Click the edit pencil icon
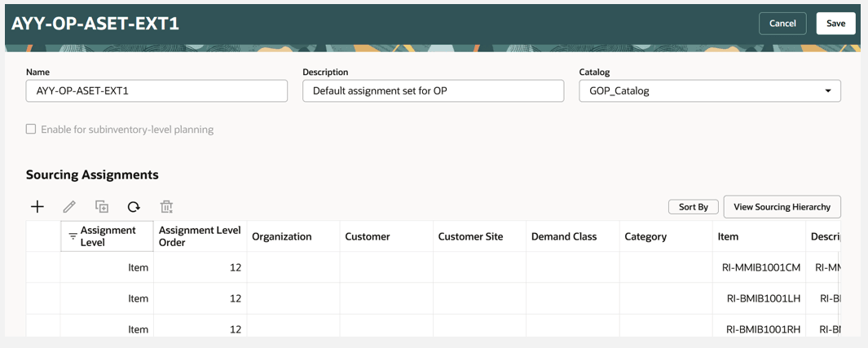 pyautogui.click(x=69, y=207)
